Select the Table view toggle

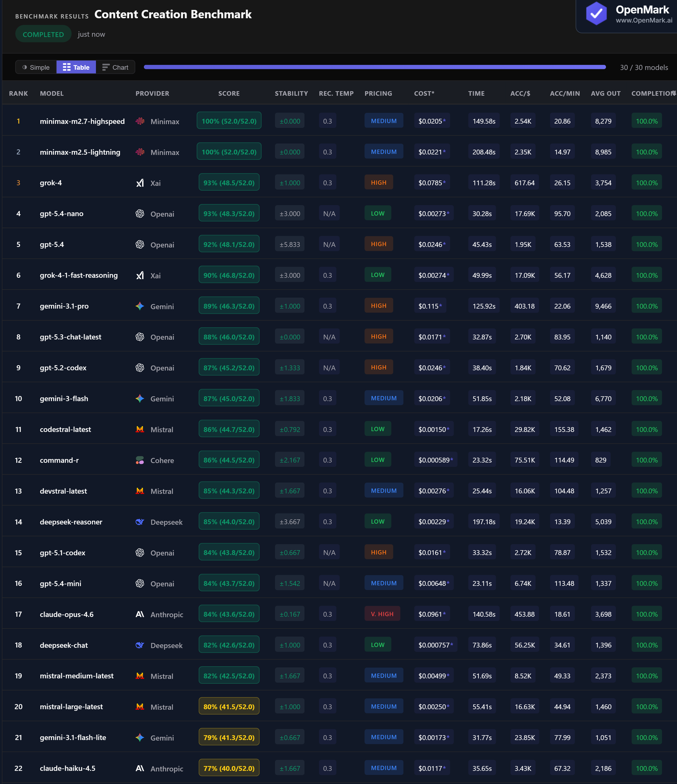(x=76, y=67)
